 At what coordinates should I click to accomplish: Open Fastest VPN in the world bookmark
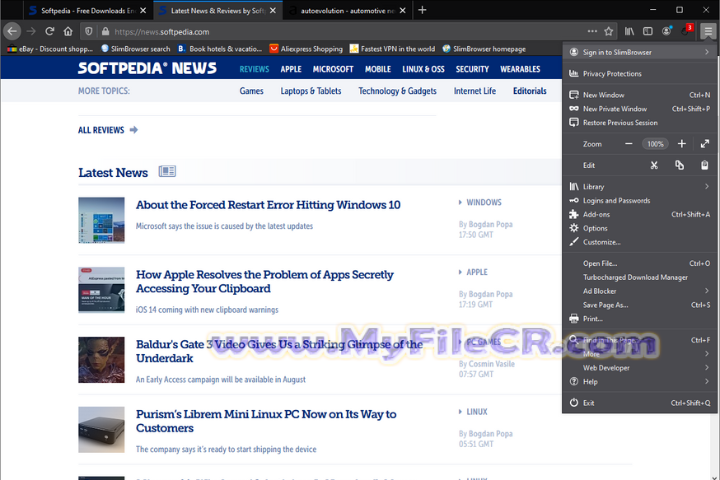point(393,49)
